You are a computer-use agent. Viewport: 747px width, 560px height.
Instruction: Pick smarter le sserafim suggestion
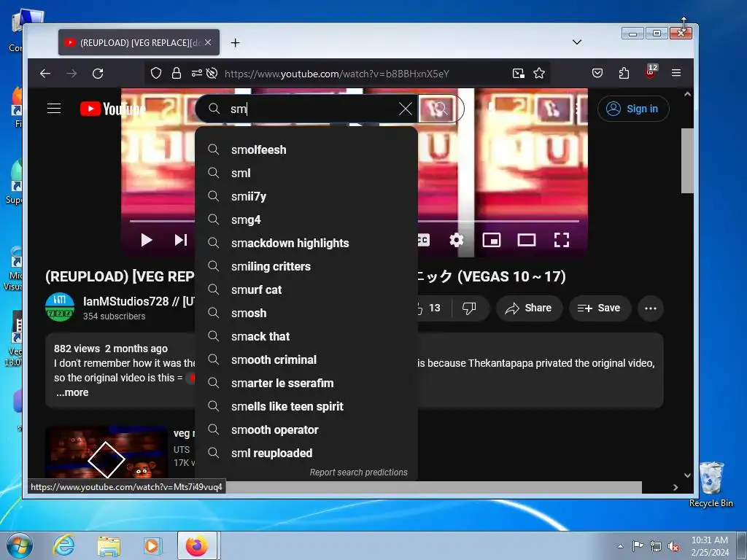tap(306, 383)
